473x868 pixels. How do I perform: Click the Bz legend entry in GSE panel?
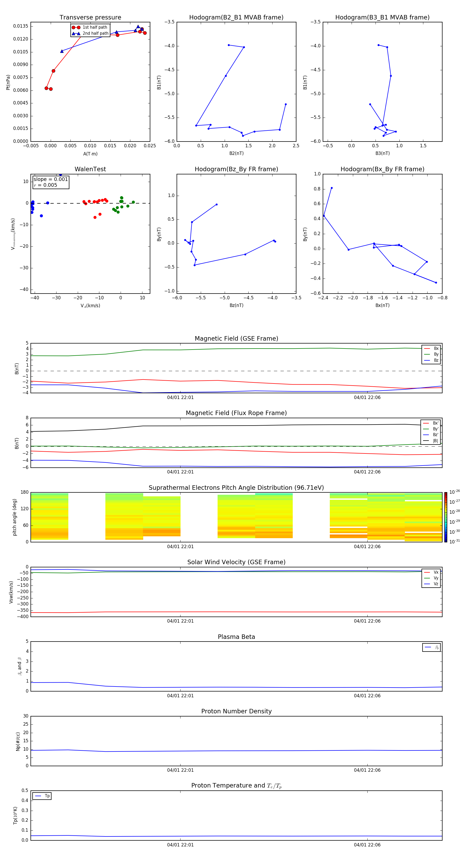[431, 360]
